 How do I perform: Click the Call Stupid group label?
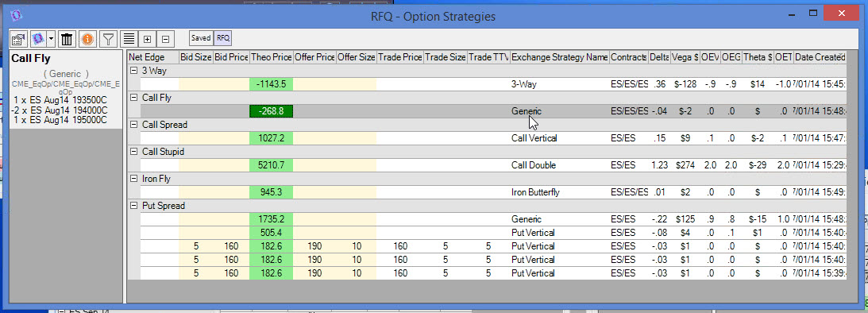[x=164, y=152]
